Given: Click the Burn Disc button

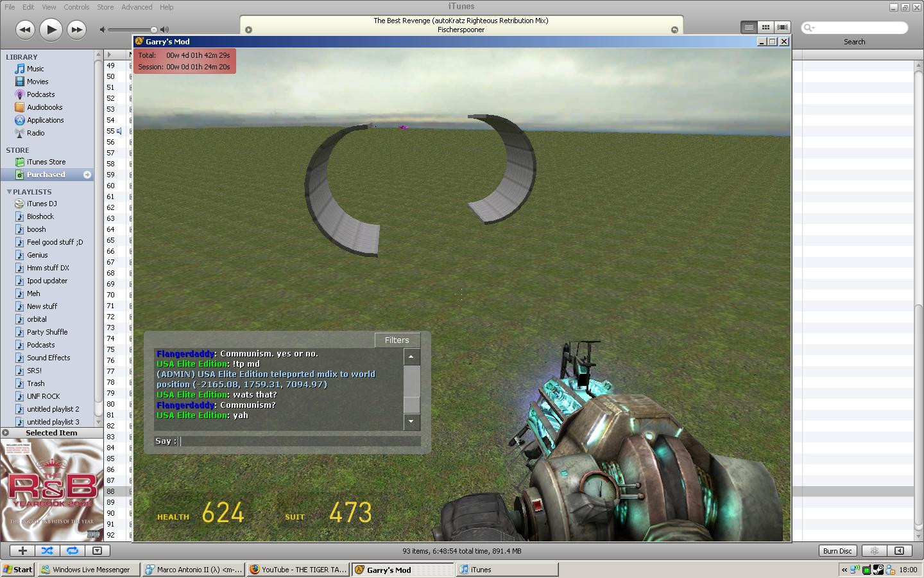Looking at the screenshot, I should [837, 551].
